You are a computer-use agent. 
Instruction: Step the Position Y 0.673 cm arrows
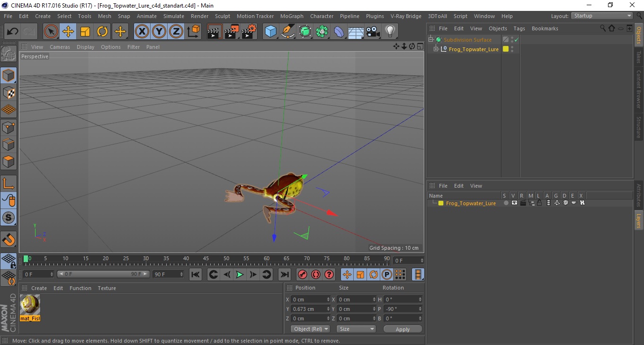(x=329, y=309)
